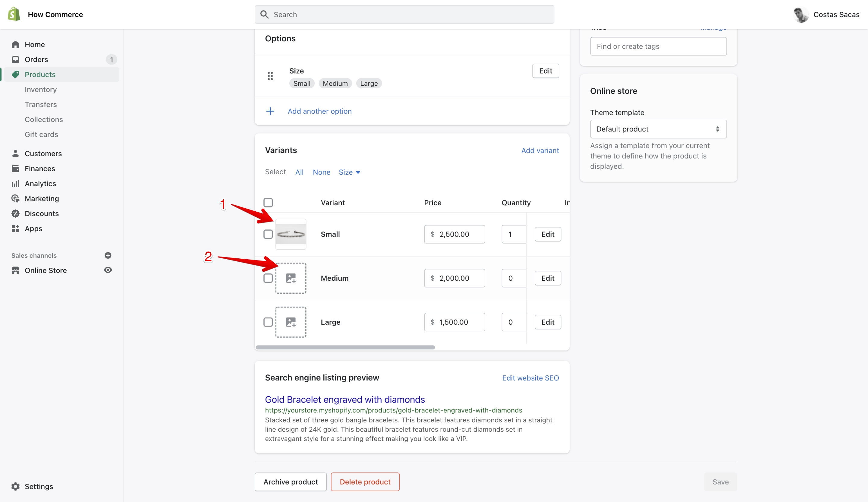Go to Analytics section label

tap(40, 183)
